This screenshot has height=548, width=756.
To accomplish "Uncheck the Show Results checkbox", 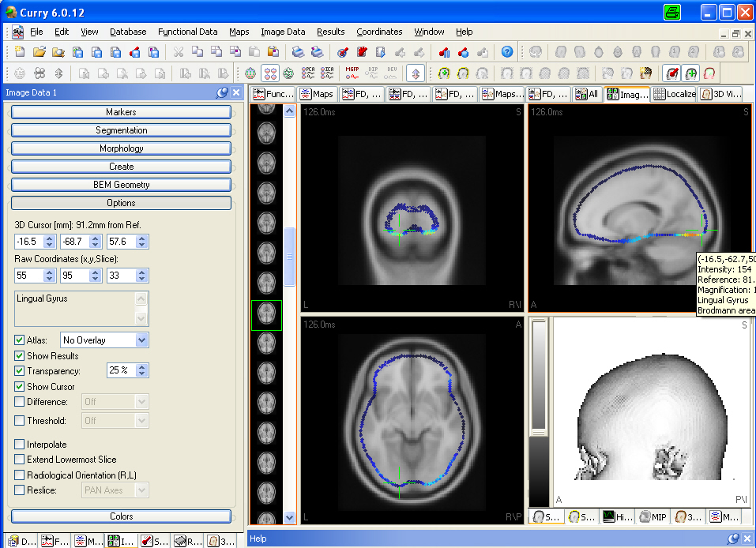I will point(20,356).
